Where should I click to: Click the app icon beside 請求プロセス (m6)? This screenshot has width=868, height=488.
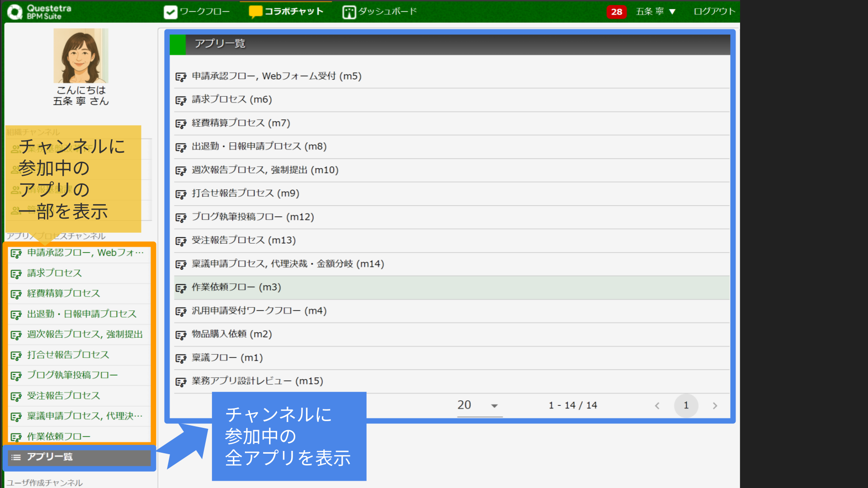coord(181,100)
